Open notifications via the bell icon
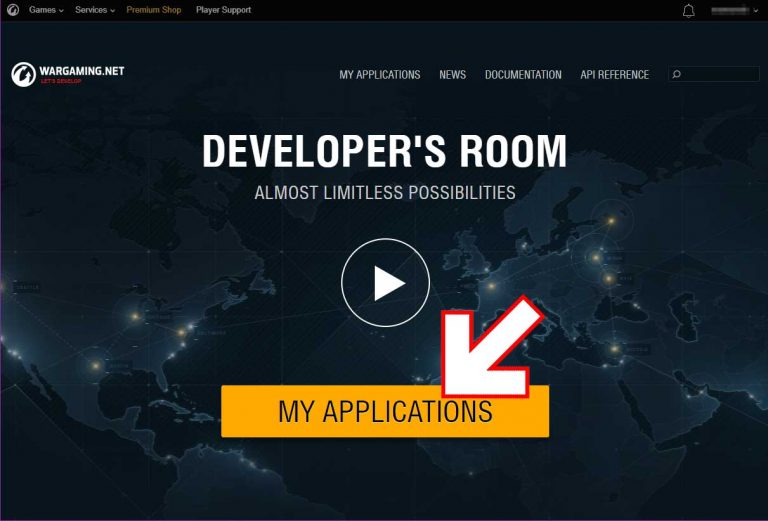 pos(688,11)
